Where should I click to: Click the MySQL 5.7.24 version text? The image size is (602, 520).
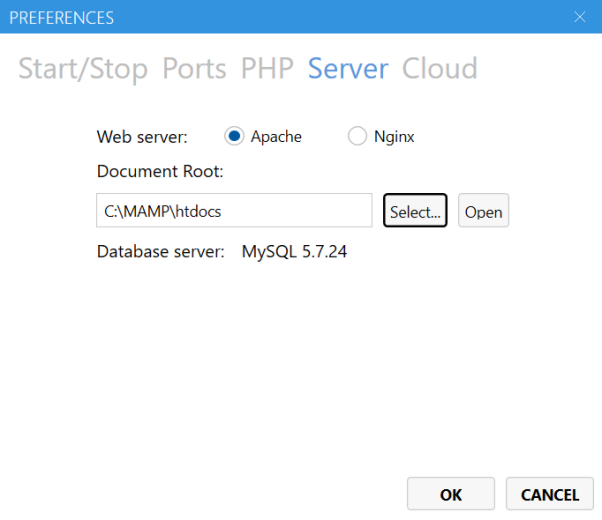pyautogui.click(x=294, y=252)
